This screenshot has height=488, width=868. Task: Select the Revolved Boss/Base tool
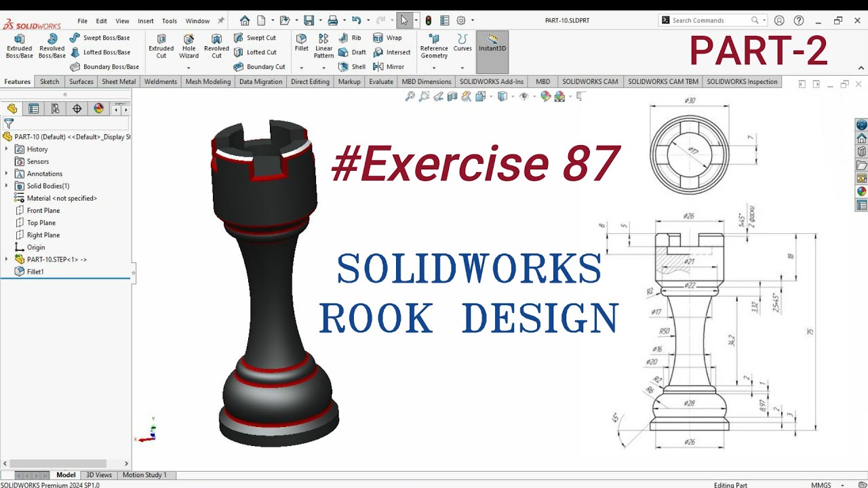52,46
